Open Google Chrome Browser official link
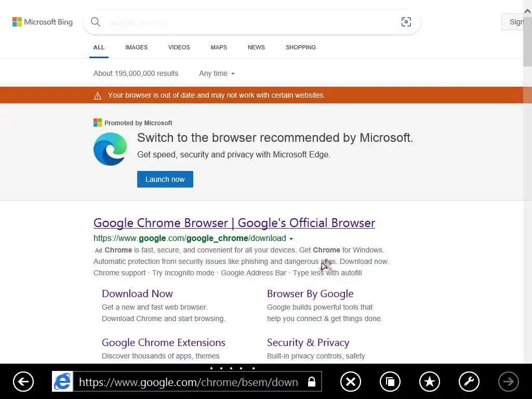Viewport: 532px width, 399px height. click(234, 223)
